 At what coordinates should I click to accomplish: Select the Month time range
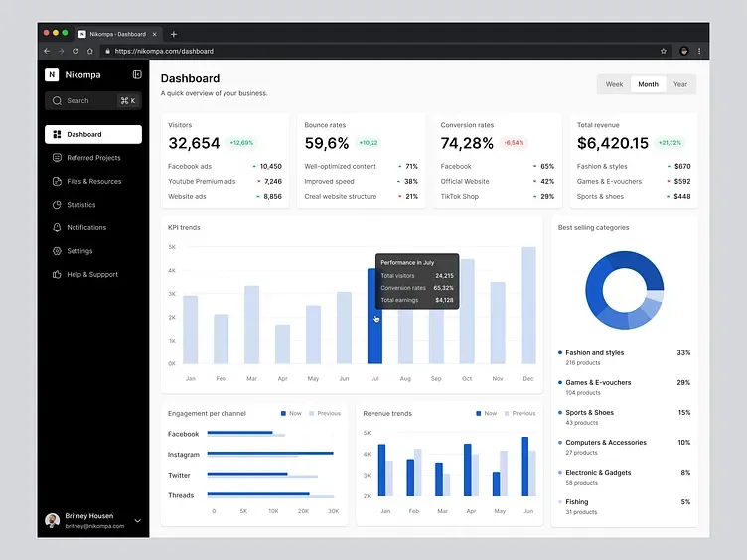648,84
